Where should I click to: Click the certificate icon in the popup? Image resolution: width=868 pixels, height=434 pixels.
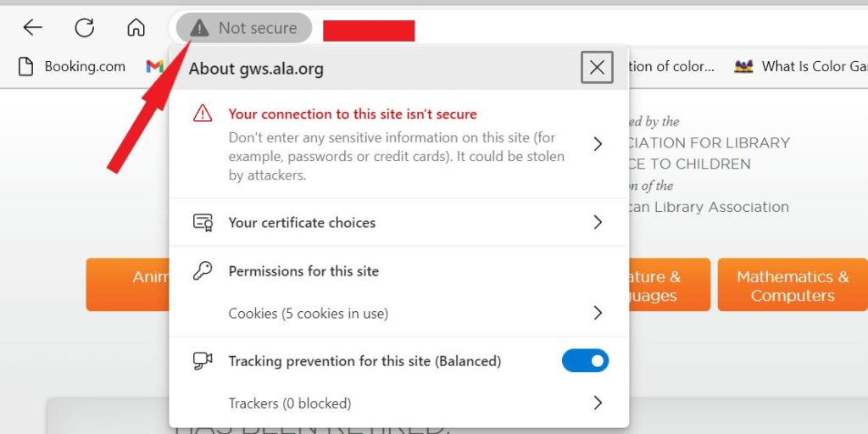coord(203,223)
